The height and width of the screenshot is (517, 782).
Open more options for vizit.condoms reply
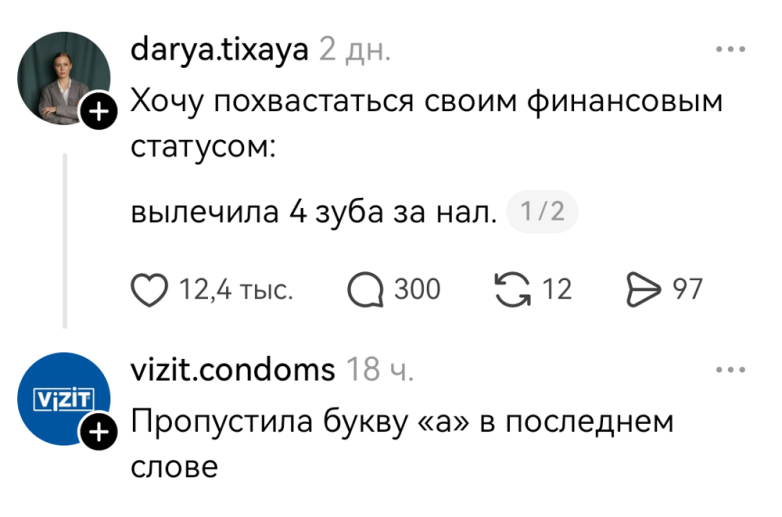point(731,370)
